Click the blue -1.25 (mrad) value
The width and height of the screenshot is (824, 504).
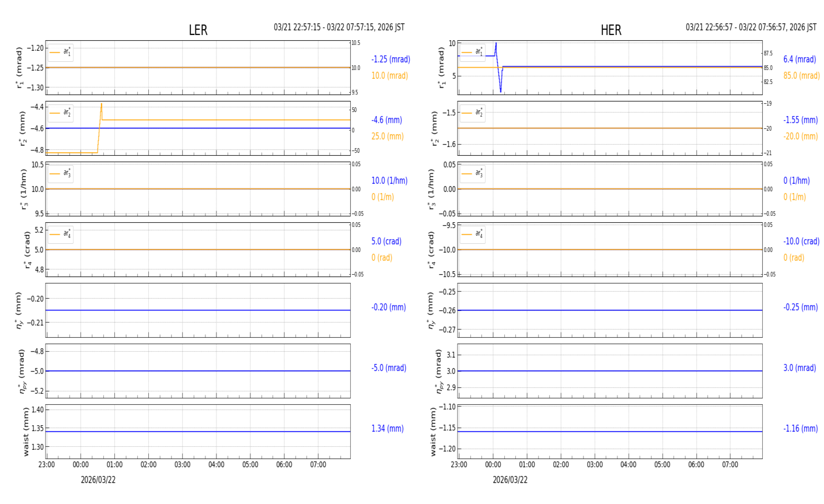pos(391,59)
